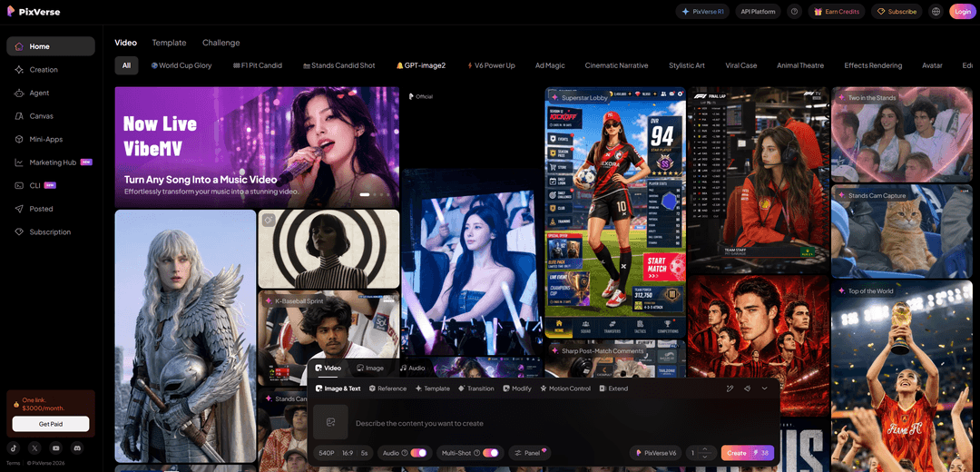Click the Audio info question-mark icon

[405, 453]
